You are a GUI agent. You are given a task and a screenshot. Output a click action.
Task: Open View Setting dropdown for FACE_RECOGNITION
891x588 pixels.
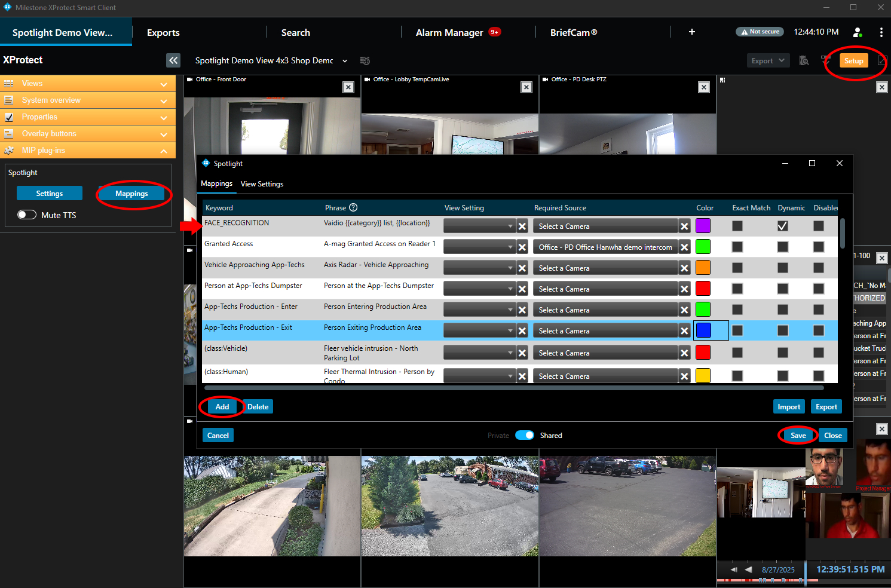pos(479,226)
